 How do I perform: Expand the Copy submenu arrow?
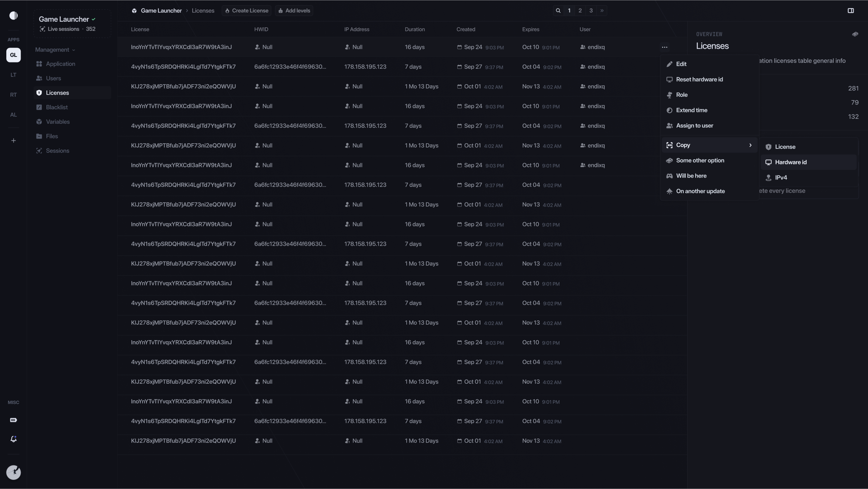[x=750, y=145]
